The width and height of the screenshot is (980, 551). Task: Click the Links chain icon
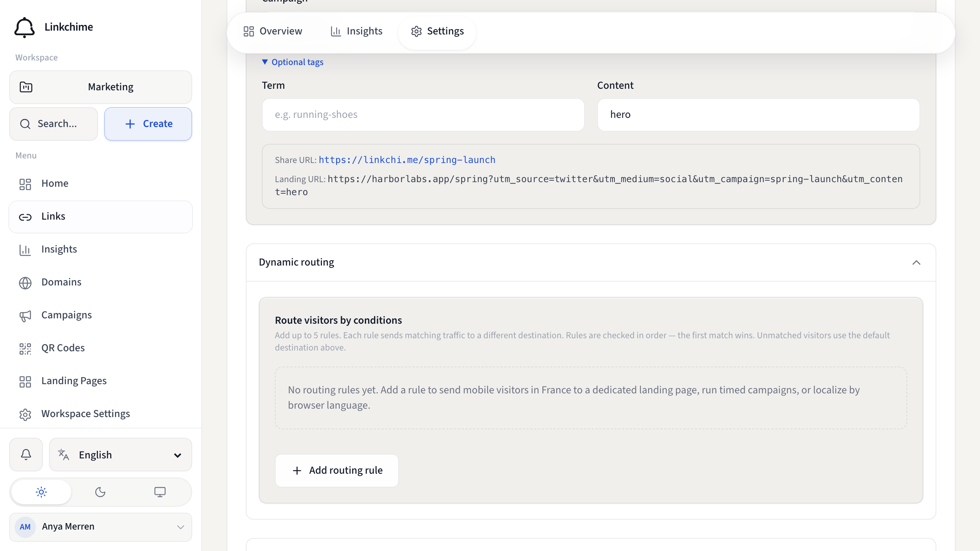pyautogui.click(x=25, y=217)
